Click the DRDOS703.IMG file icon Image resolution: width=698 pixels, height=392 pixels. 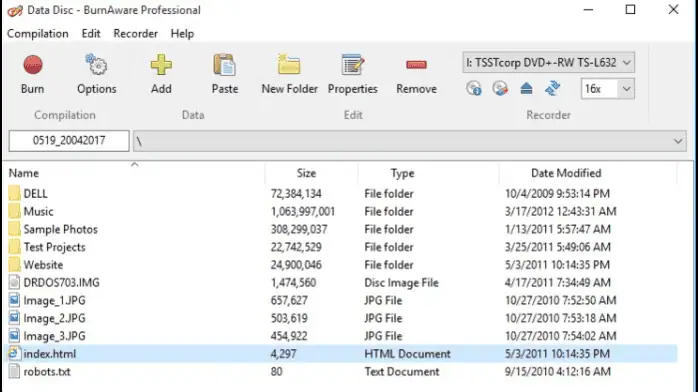point(14,283)
